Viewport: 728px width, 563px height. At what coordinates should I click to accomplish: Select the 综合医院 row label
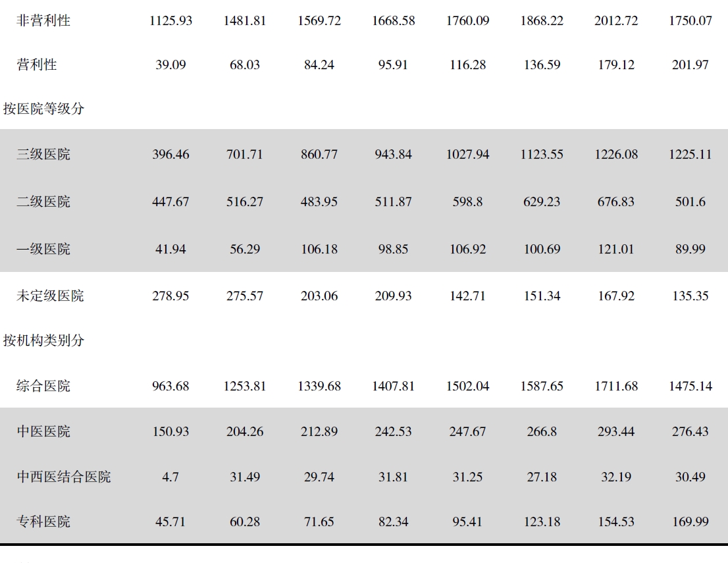coord(43,386)
